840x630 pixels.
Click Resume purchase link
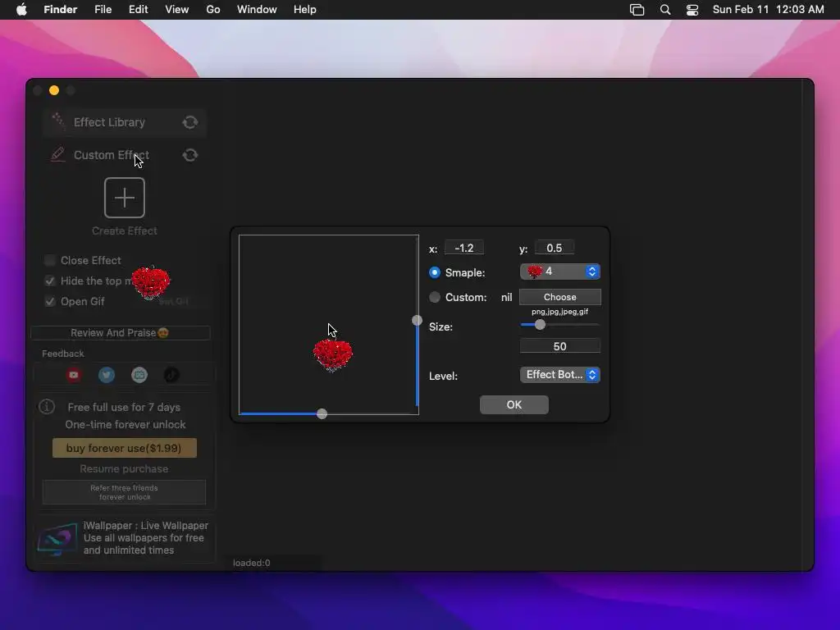click(125, 468)
